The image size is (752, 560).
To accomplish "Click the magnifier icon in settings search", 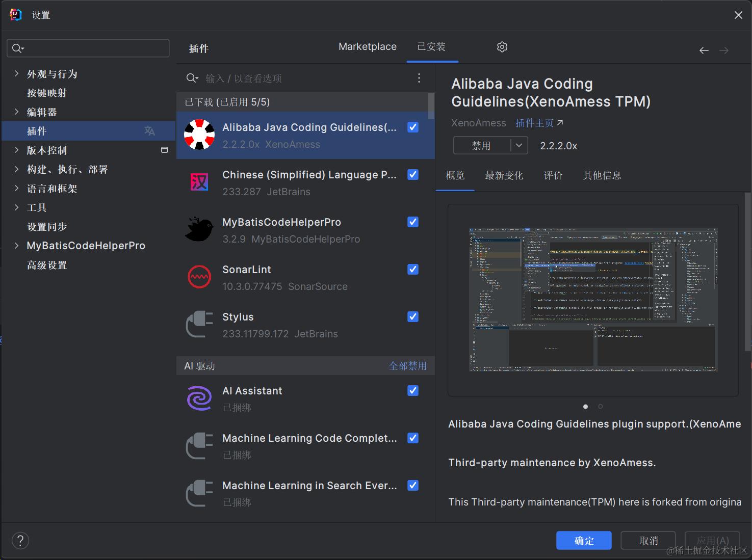I will [18, 48].
